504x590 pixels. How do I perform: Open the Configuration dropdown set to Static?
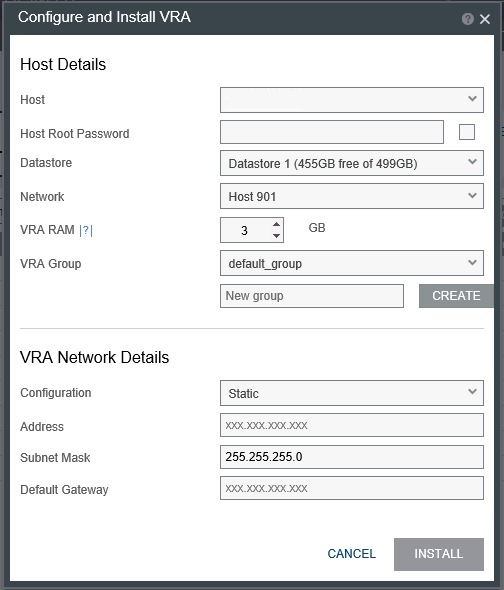click(352, 393)
